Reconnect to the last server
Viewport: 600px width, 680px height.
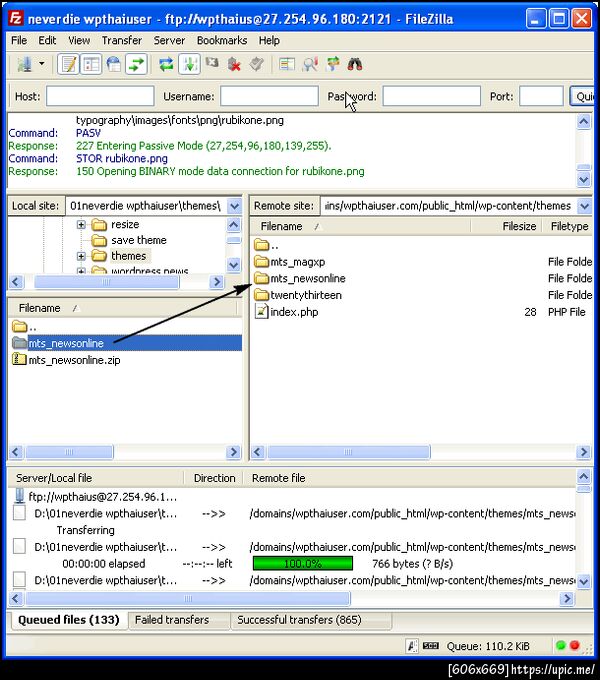[x=257, y=65]
